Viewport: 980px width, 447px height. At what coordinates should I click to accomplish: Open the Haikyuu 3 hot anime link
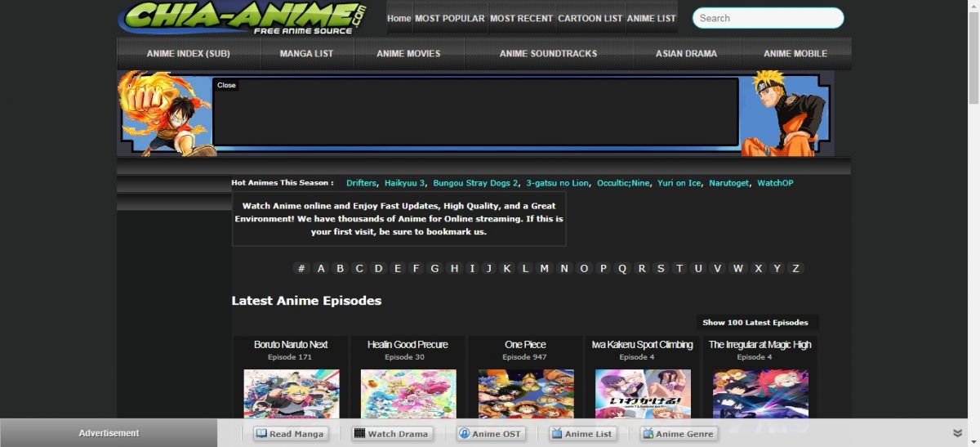click(x=404, y=183)
